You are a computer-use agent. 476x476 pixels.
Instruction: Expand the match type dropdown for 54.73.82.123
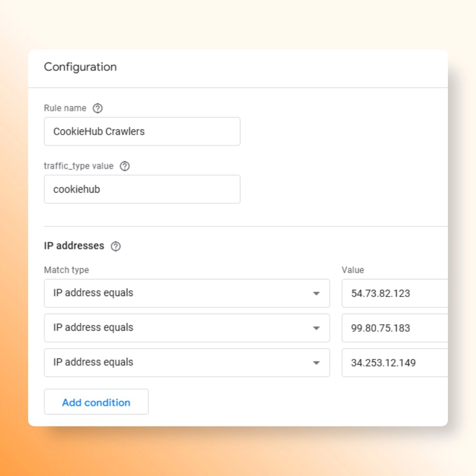pos(187,293)
